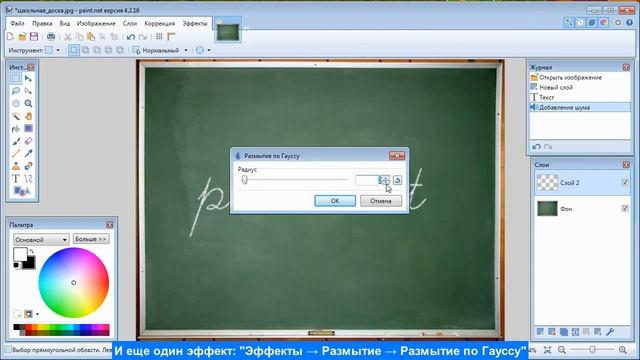Click Отмена in the blur dialog
The height and width of the screenshot is (360, 640).
[381, 201]
